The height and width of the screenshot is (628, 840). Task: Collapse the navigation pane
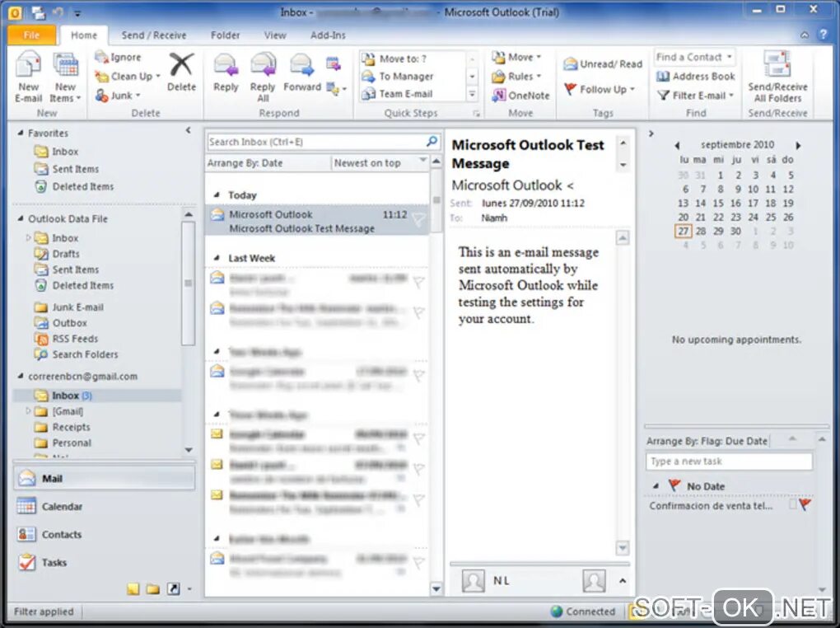(x=188, y=130)
